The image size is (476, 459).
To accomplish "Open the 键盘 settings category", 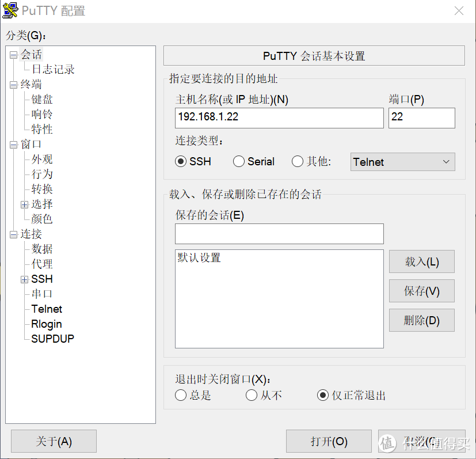I will [x=42, y=99].
